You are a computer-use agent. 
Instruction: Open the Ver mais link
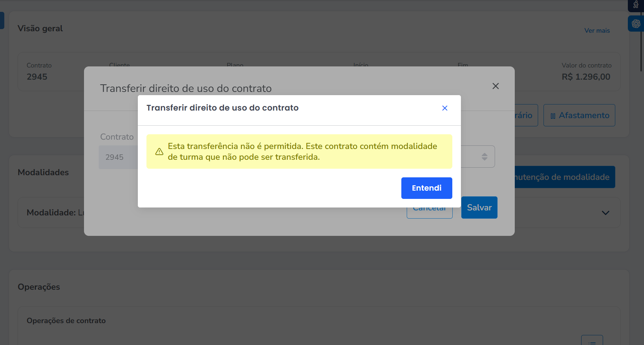[x=597, y=31]
